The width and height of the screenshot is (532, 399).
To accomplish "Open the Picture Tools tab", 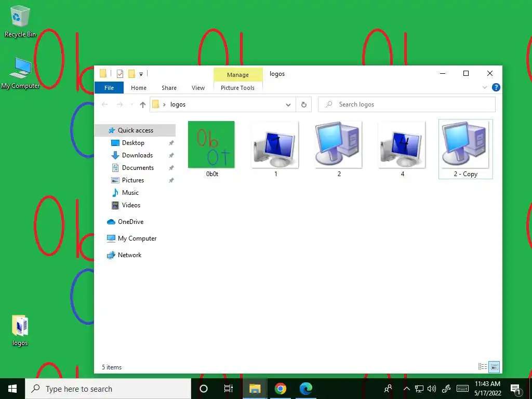I will (x=237, y=88).
